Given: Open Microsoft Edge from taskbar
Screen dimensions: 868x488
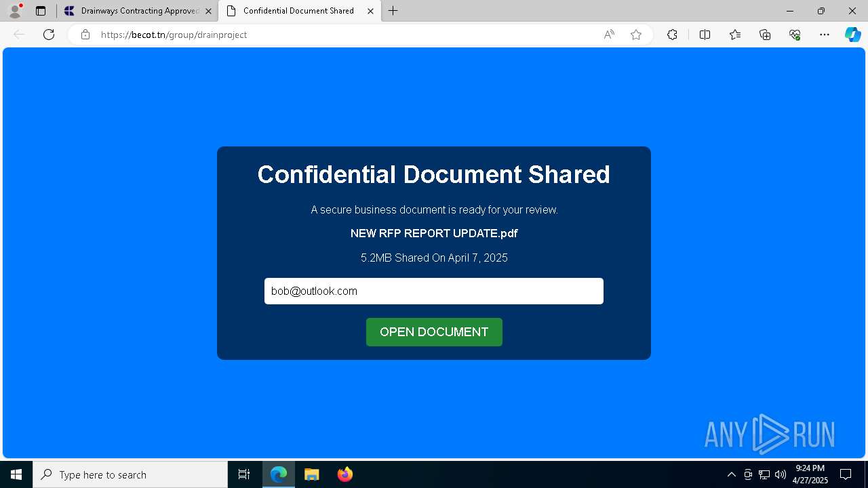Looking at the screenshot, I should click(x=279, y=474).
